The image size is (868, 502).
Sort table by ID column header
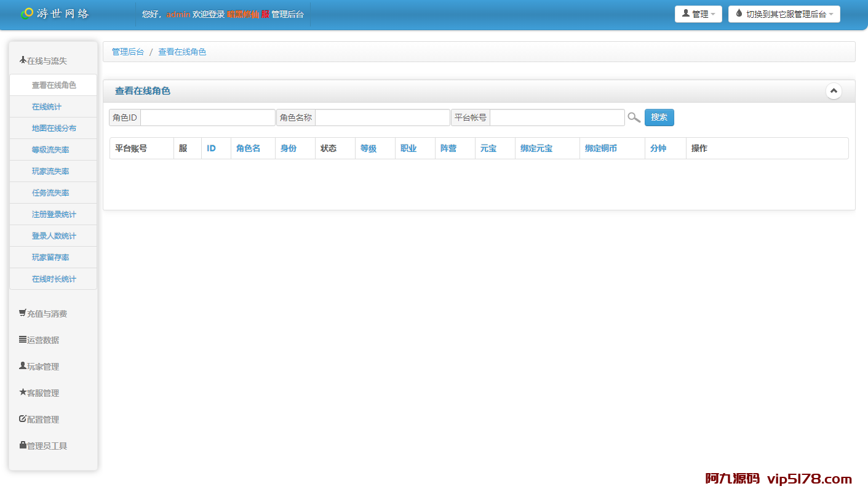point(211,148)
